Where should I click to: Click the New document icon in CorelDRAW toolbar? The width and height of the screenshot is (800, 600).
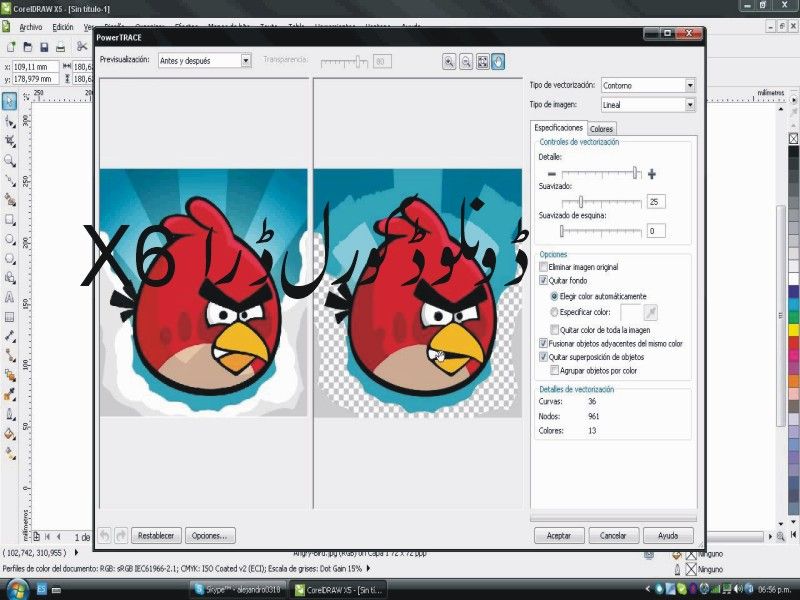[11, 47]
